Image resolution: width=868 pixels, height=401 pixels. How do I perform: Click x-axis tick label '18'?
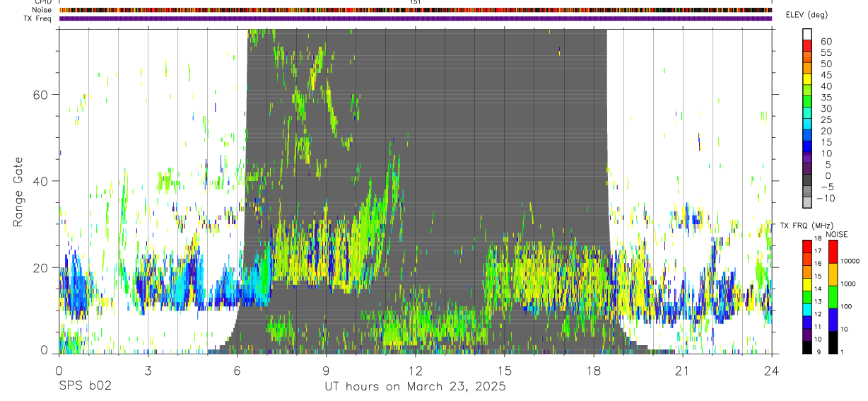coord(593,371)
